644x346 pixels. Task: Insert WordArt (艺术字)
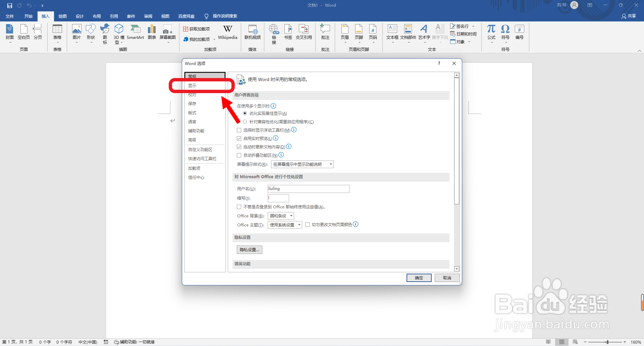pyautogui.click(x=424, y=33)
